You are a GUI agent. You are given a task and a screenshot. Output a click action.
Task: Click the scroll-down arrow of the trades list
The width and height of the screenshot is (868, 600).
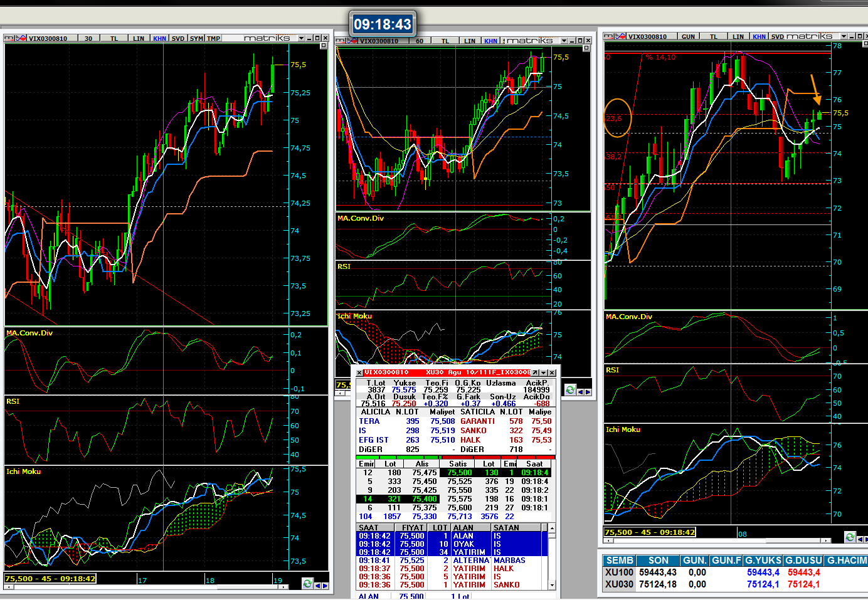(552, 585)
